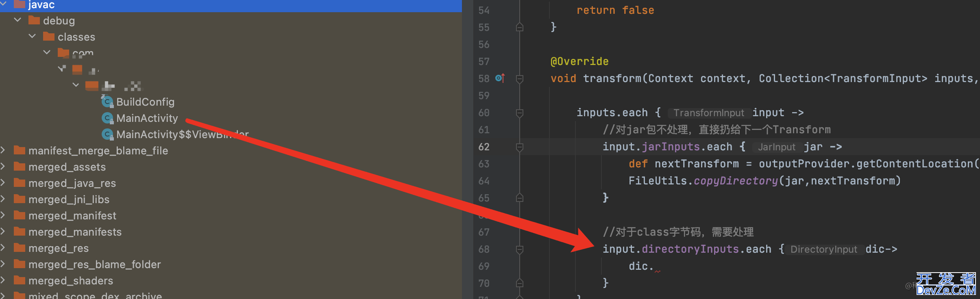Click override gutter icon on line 58
This screenshot has height=299, width=980.
(x=500, y=78)
